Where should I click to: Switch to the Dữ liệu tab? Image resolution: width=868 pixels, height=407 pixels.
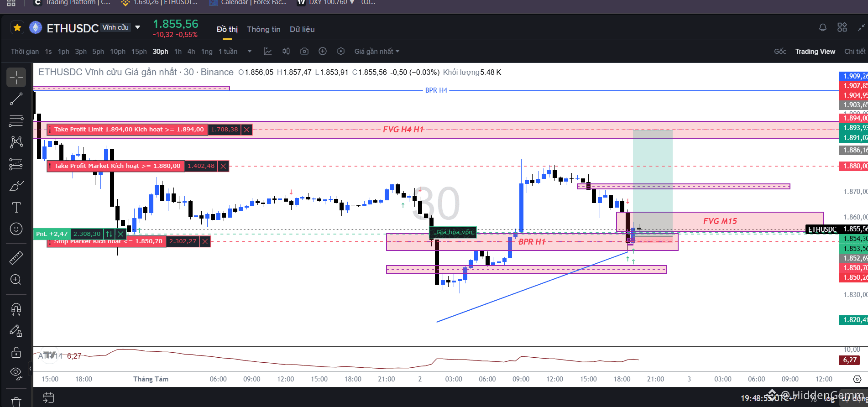click(302, 29)
